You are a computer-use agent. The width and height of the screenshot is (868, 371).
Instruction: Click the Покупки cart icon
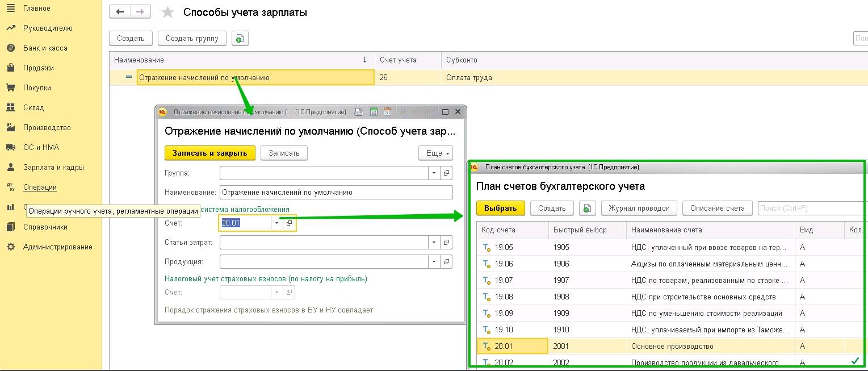pos(10,87)
